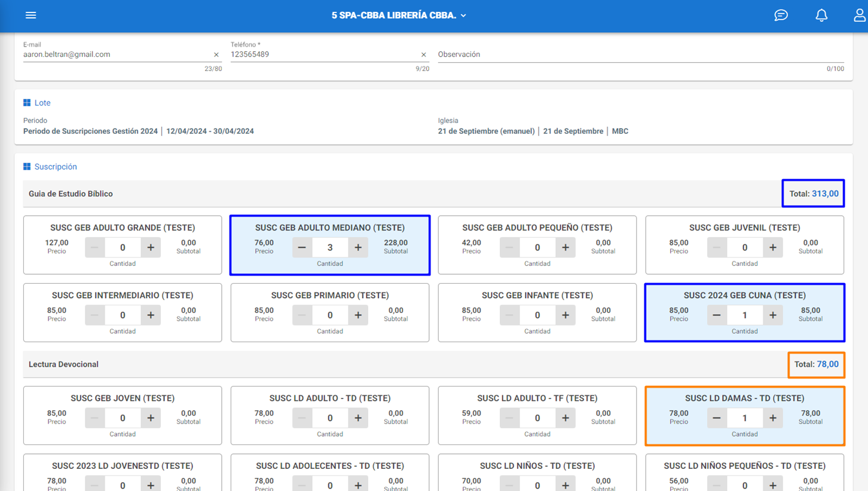
Task: Click into the Observación input field
Action: point(641,54)
